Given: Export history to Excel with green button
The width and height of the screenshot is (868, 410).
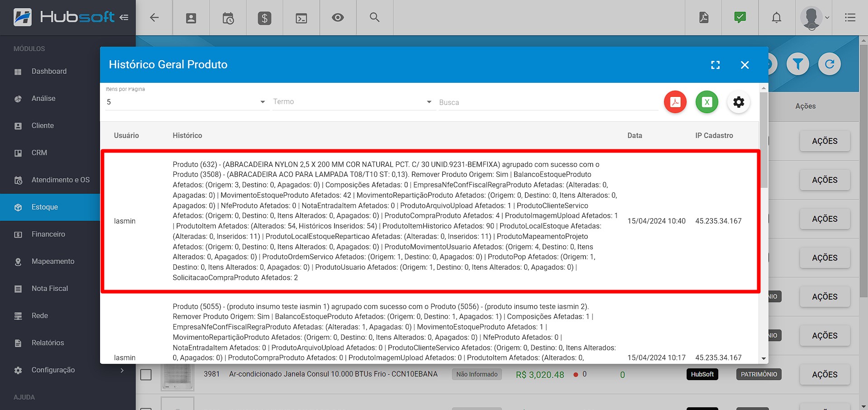Looking at the screenshot, I should pyautogui.click(x=707, y=102).
